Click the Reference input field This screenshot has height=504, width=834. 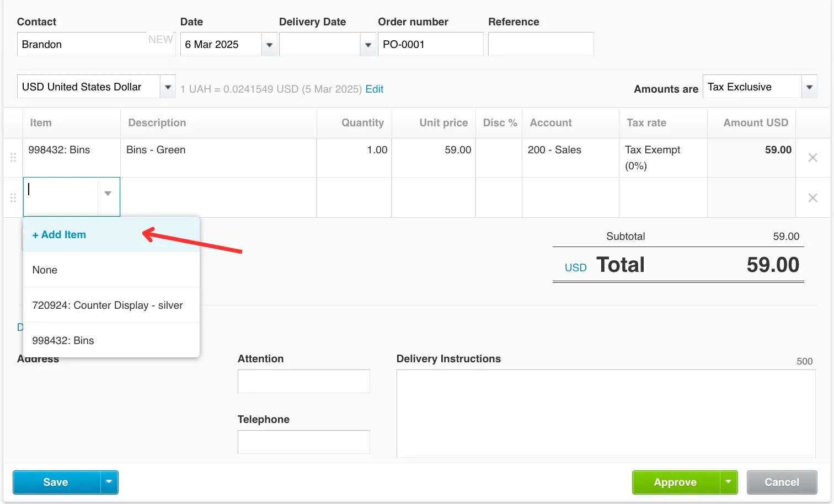pos(541,44)
